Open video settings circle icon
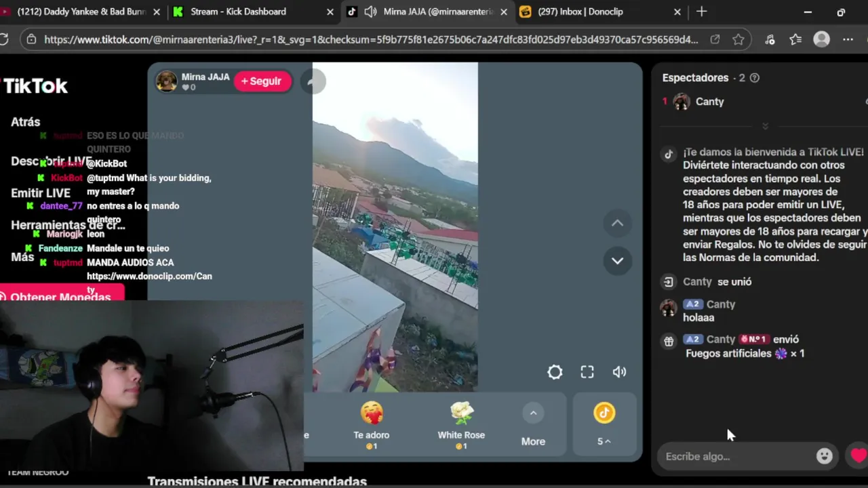Image resolution: width=868 pixels, height=488 pixels. coord(555,371)
